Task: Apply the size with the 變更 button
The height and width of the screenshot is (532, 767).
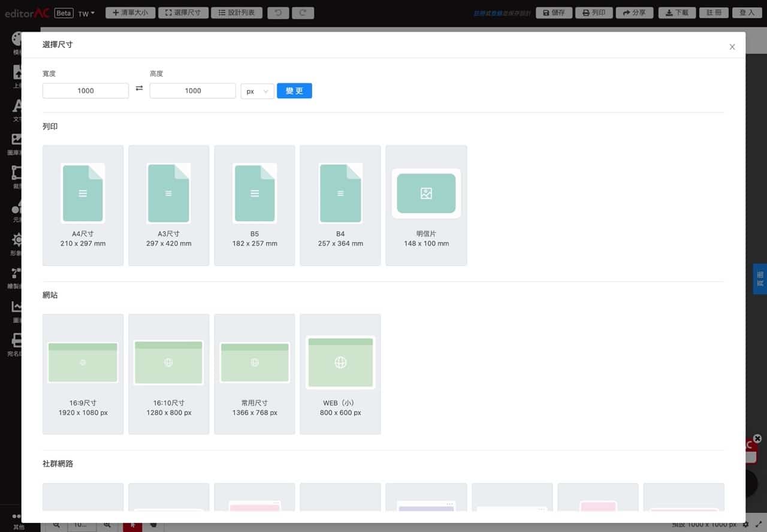Action: coord(294,91)
